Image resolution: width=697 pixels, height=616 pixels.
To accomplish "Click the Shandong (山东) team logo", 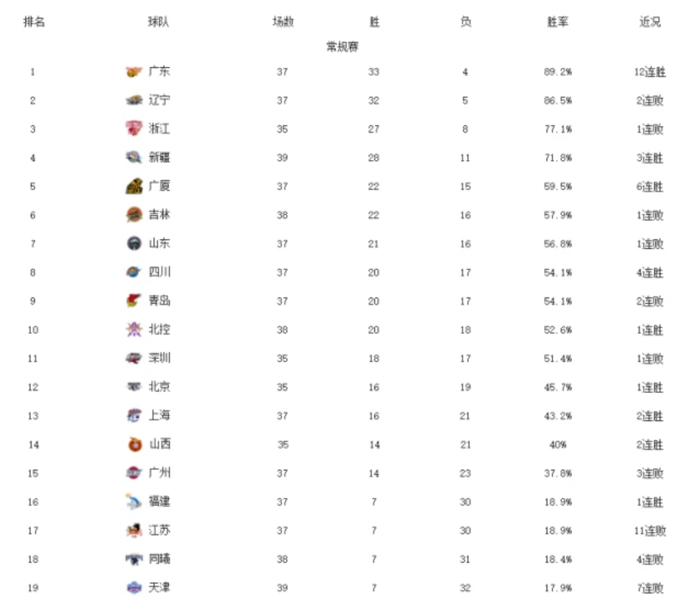I will pyautogui.click(x=134, y=243).
